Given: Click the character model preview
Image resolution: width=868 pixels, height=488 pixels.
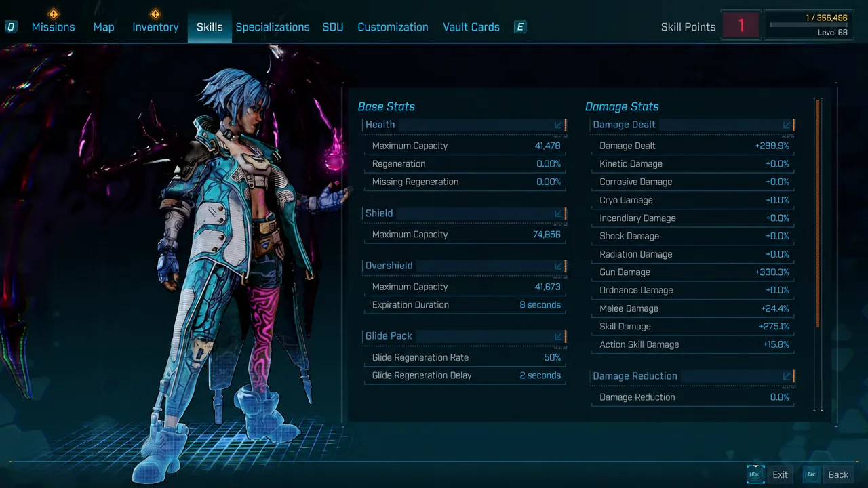Looking at the screenshot, I should 231,271.
